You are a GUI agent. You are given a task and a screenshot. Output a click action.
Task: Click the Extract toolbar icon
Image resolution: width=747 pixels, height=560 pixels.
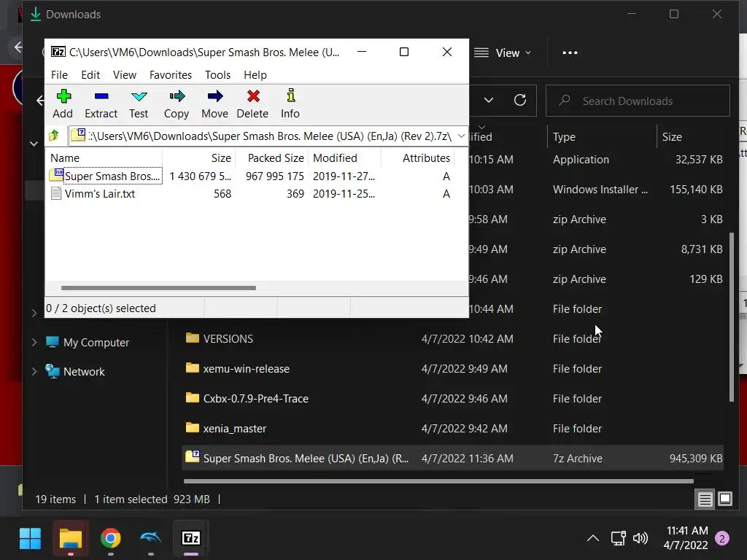click(x=101, y=104)
